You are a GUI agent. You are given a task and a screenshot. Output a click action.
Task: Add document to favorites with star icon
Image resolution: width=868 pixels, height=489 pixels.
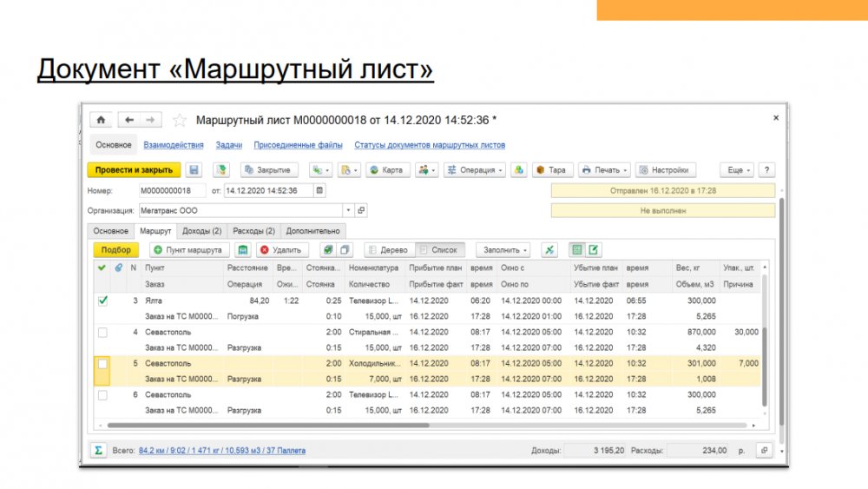click(x=180, y=120)
